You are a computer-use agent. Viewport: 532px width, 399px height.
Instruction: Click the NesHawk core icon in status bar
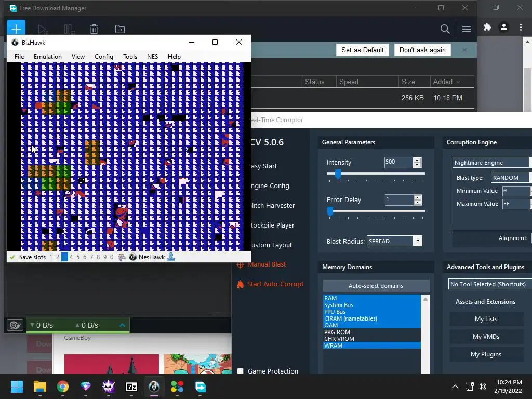[x=132, y=257]
